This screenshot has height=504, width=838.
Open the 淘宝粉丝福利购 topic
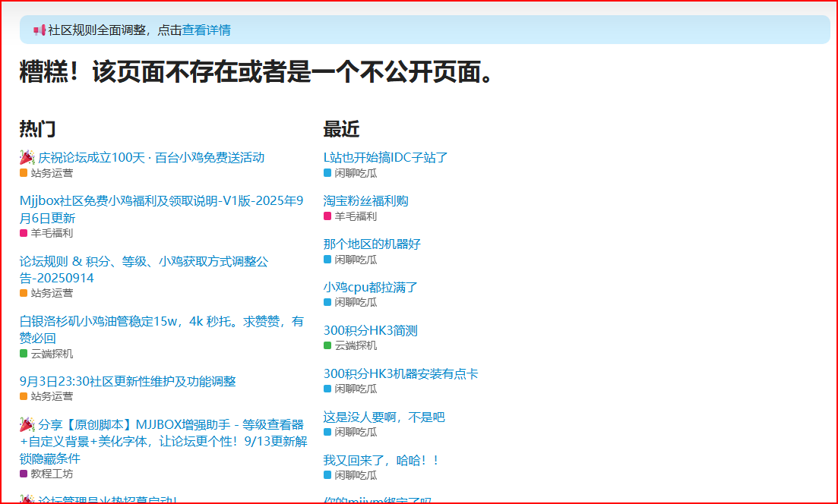pos(365,200)
